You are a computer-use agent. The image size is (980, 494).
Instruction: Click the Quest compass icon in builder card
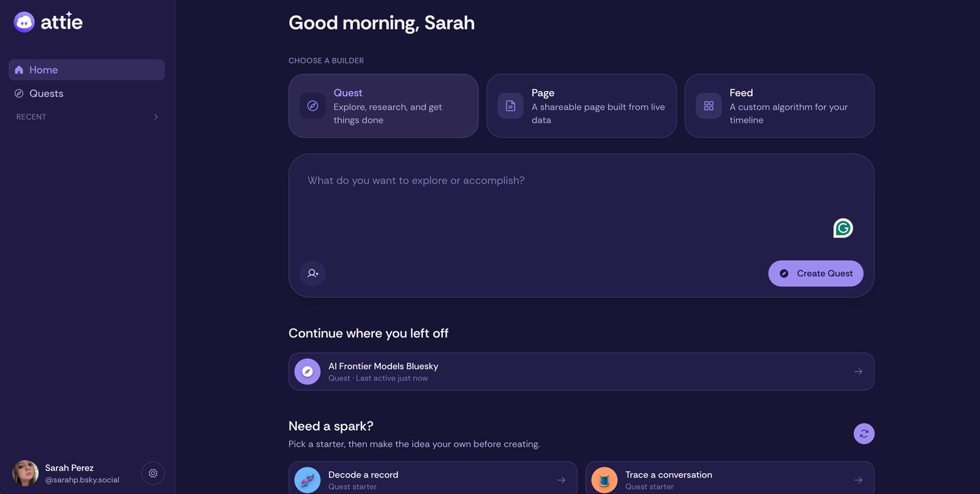pyautogui.click(x=312, y=106)
